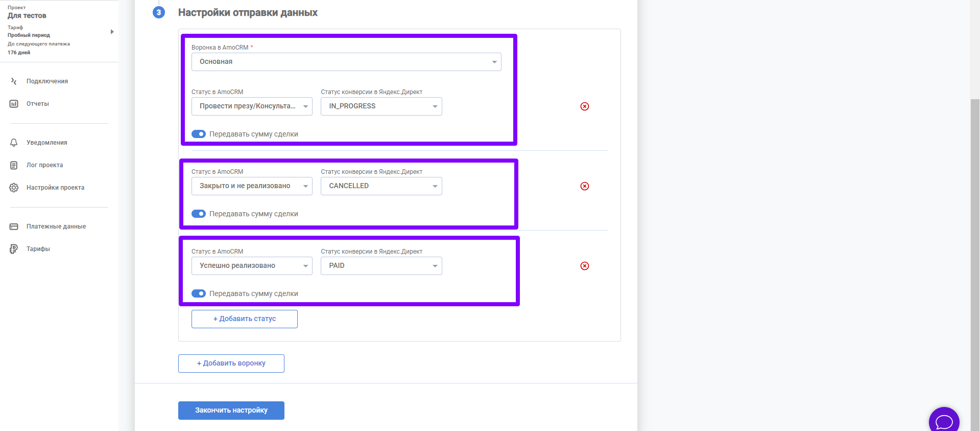
Task: Open the Отчеты menu item
Action: tap(38, 104)
